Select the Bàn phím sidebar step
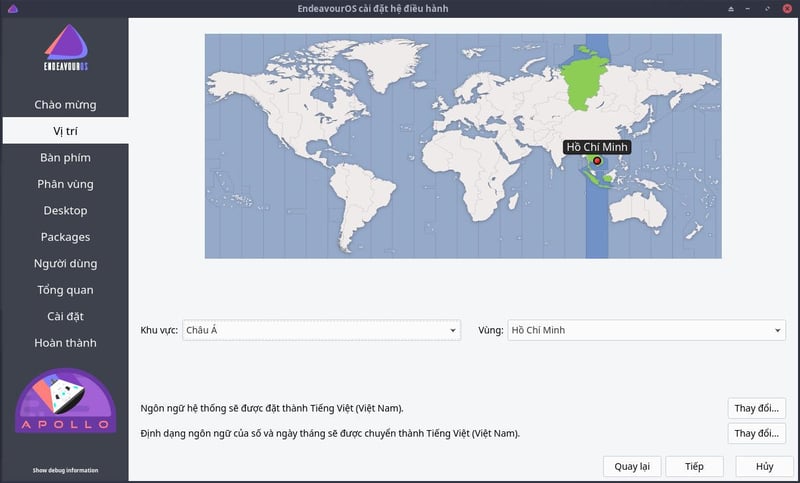This screenshot has height=483, width=800. point(65,158)
